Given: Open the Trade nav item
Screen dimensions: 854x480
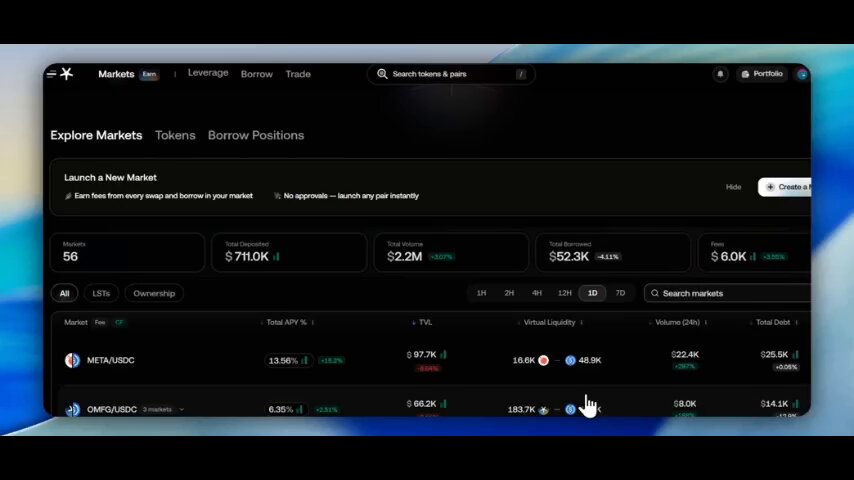Looking at the screenshot, I should point(298,74).
